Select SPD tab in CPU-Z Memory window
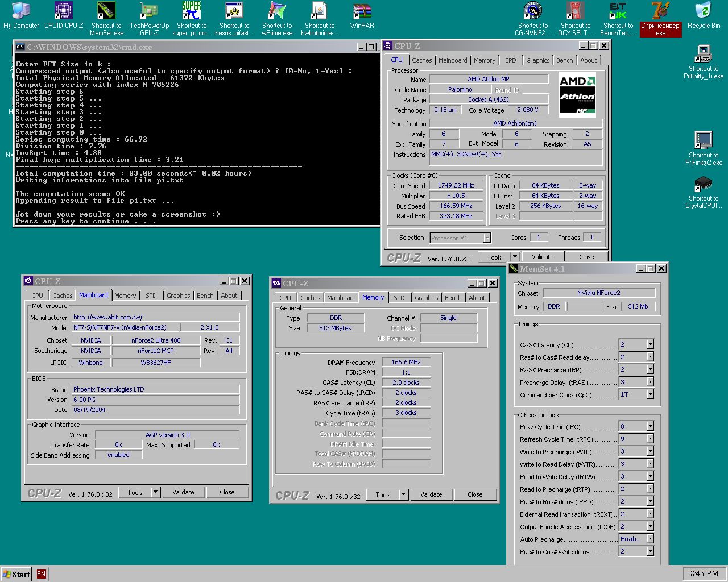Image resolution: width=728 pixels, height=582 pixels. tap(399, 298)
